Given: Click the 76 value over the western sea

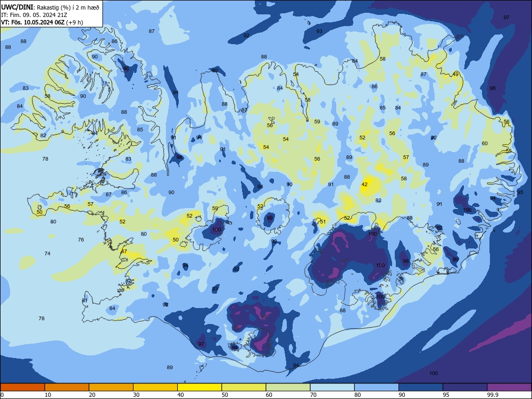Looking at the screenshot, I should [81, 239].
